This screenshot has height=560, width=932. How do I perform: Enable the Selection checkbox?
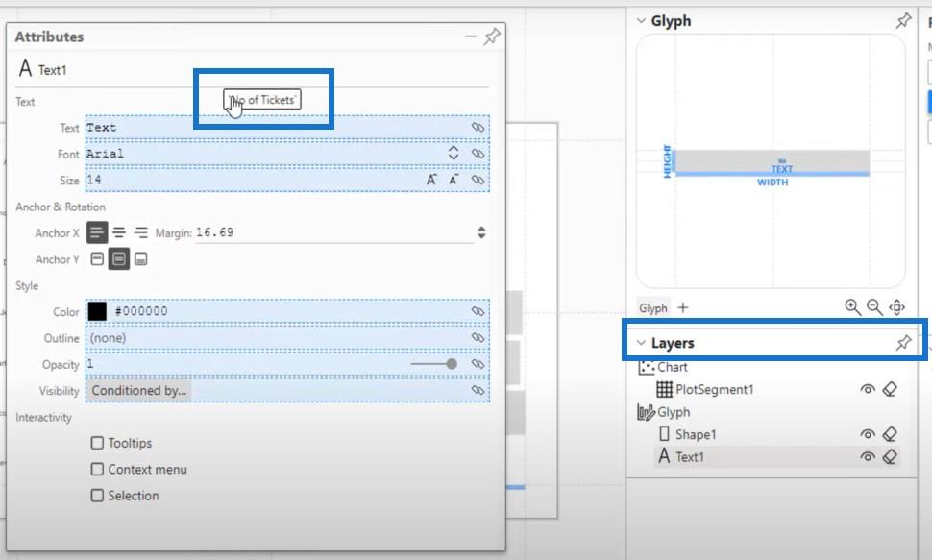(97, 496)
